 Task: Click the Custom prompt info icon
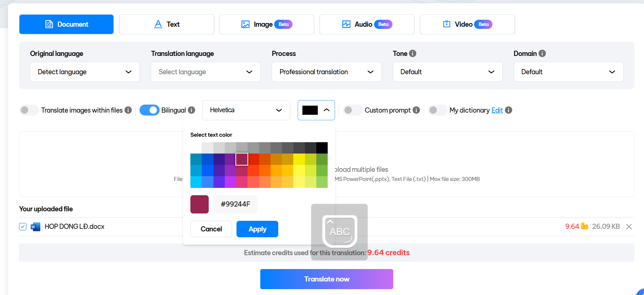pyautogui.click(x=416, y=110)
